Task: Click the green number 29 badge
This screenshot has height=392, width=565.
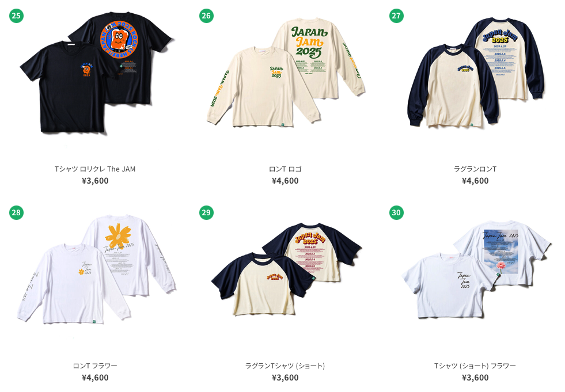Action: tap(206, 212)
